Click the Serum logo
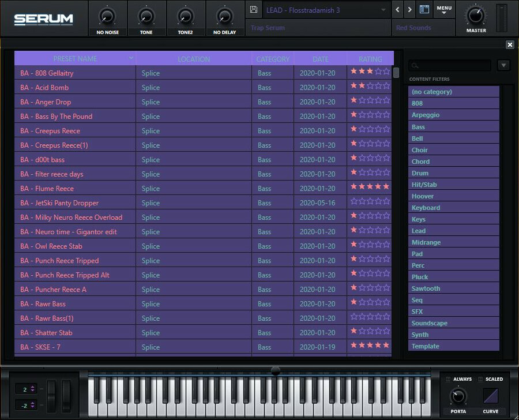Viewport: 519px width, 420px height. click(43, 19)
